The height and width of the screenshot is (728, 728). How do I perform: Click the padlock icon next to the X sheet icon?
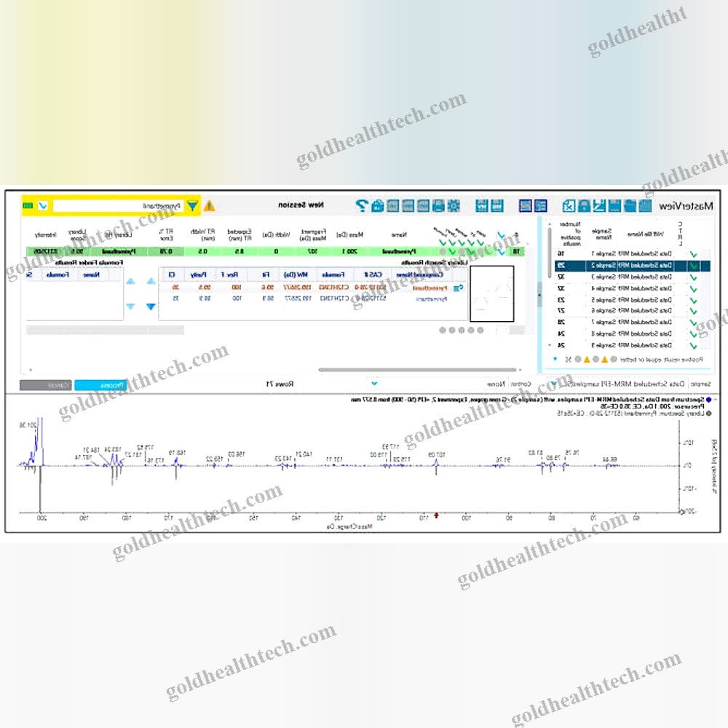coord(584,206)
